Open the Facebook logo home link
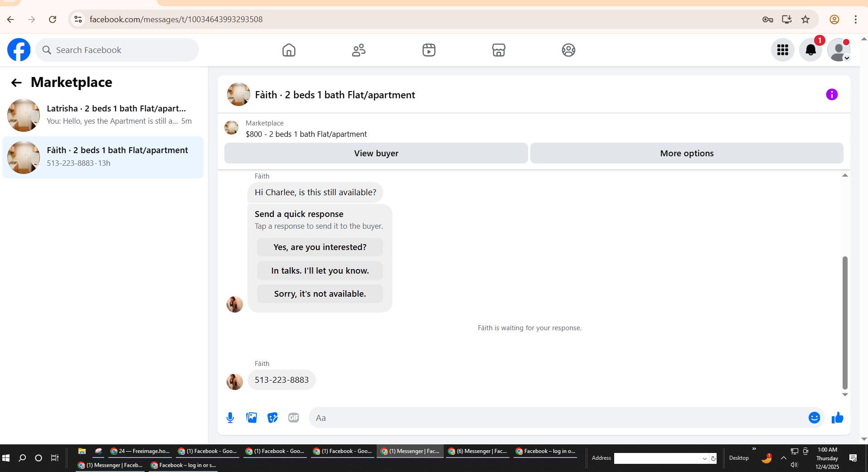The image size is (868, 472). point(19,50)
